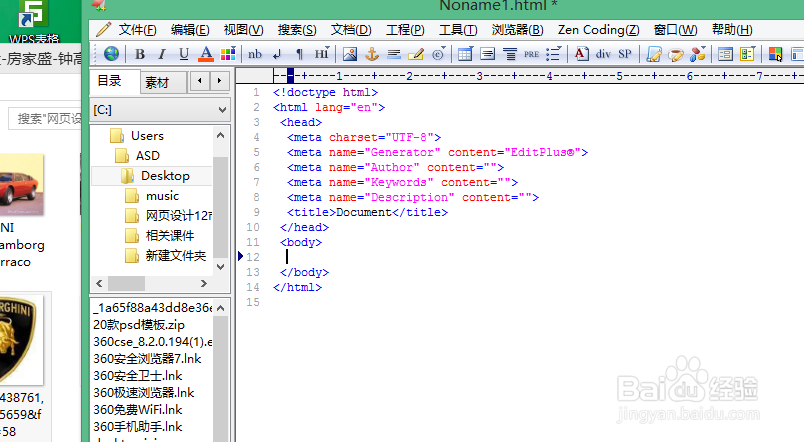Open the 视图(V) menu

pyautogui.click(x=243, y=30)
